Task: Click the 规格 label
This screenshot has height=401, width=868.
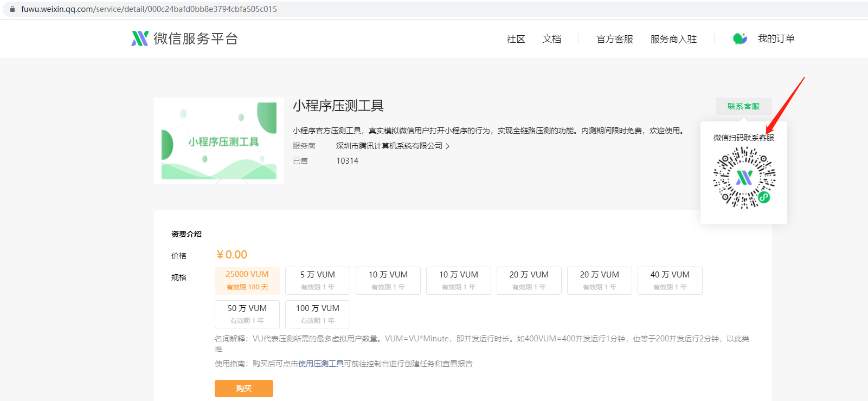Action: 179,277
